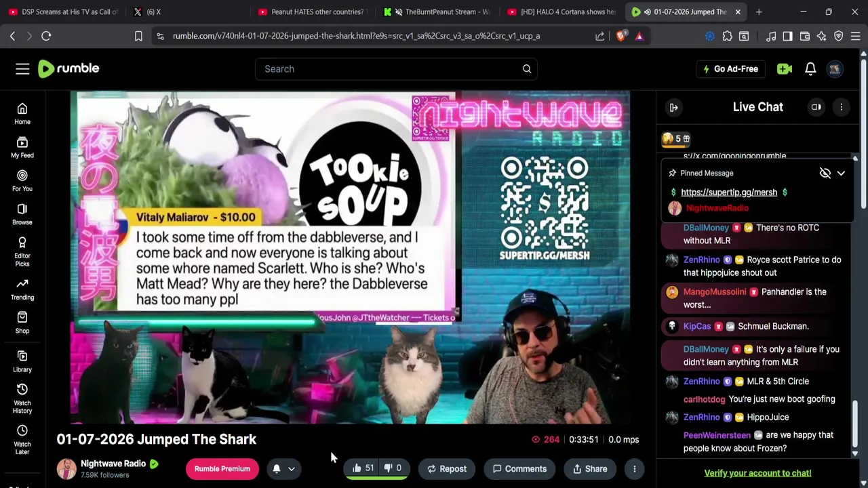Open Home in the sidebar
The height and width of the screenshot is (488, 868).
22,114
